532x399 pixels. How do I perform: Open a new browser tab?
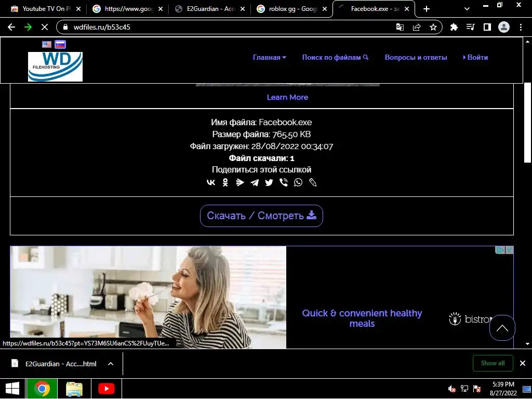(427, 9)
